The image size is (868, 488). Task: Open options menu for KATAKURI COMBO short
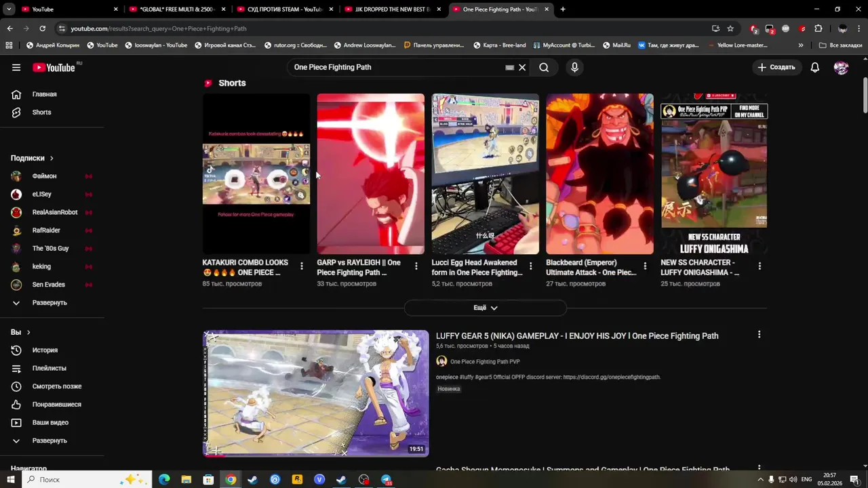click(302, 266)
